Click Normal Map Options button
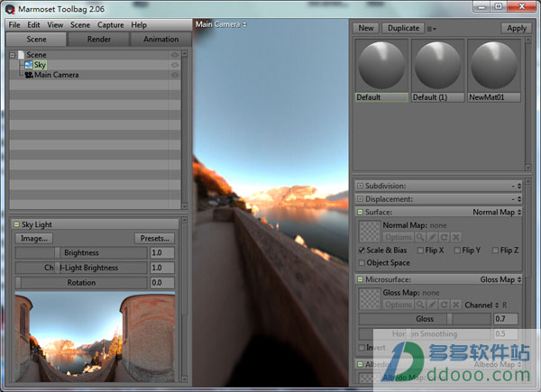Viewport: 541px width, 392px height. (x=399, y=237)
